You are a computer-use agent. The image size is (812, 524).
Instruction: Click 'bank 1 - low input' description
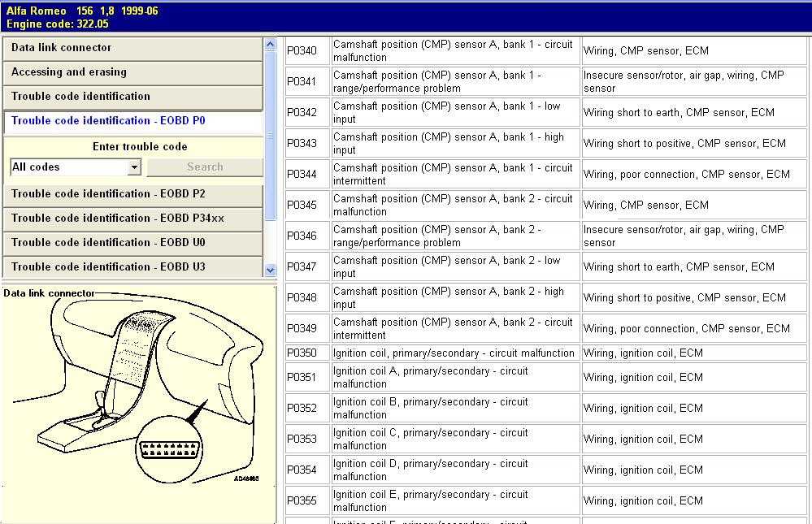click(x=456, y=112)
